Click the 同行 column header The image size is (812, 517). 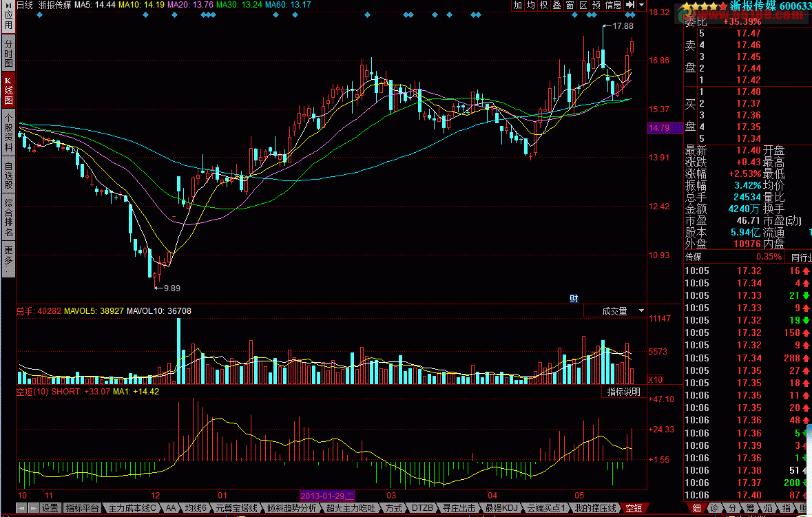tap(800, 257)
